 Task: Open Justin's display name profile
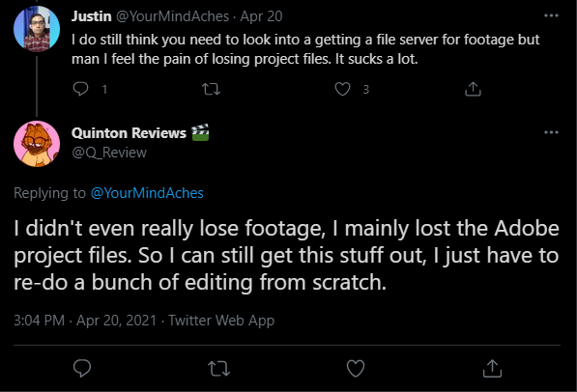[x=91, y=16]
